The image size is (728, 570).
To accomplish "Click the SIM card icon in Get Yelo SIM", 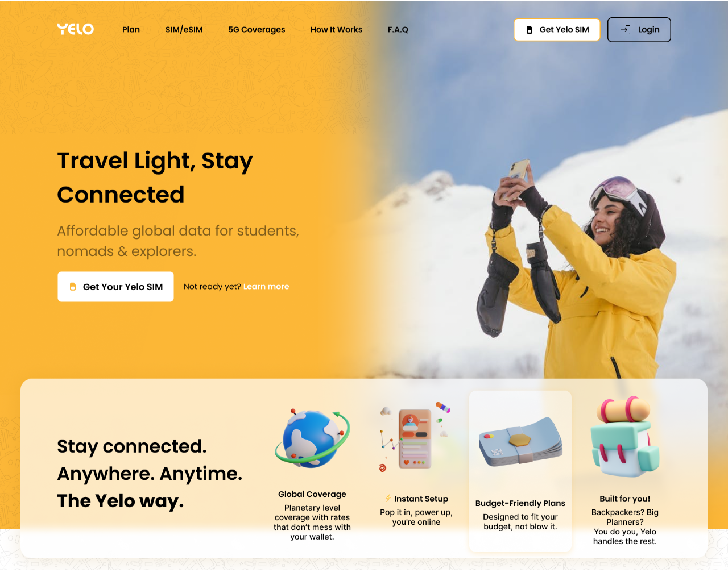I will click(x=529, y=30).
